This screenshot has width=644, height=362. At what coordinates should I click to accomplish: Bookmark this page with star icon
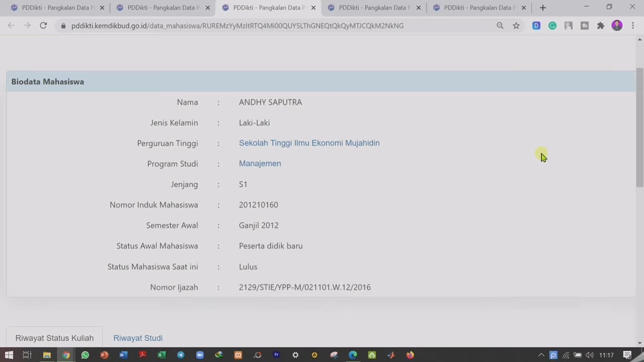[516, 26]
